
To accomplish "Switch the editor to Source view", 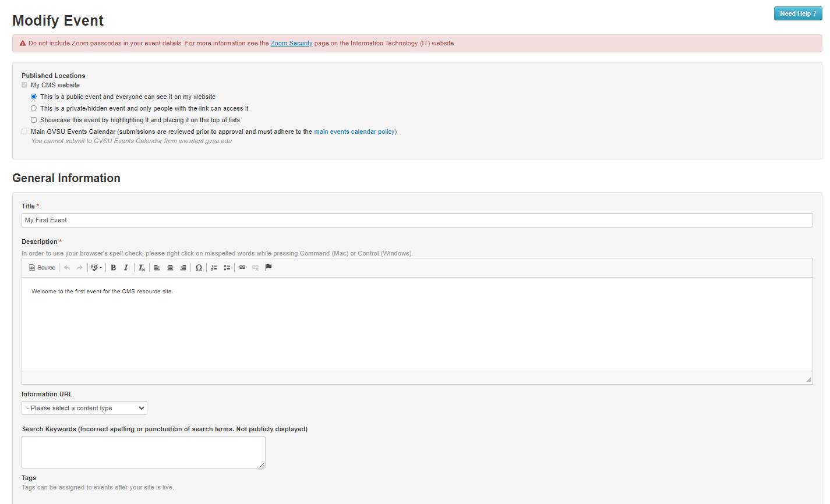I will [x=41, y=267].
